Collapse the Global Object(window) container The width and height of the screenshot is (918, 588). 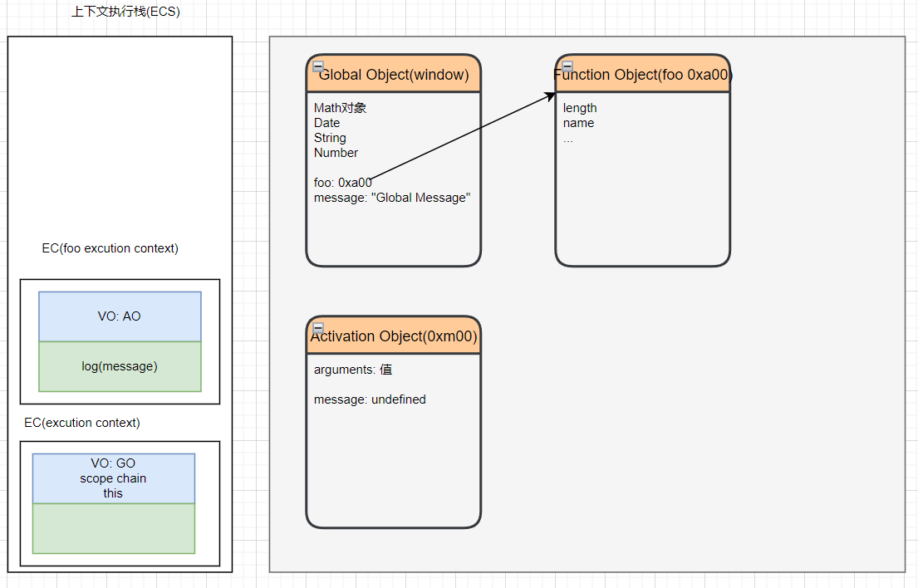click(x=318, y=66)
